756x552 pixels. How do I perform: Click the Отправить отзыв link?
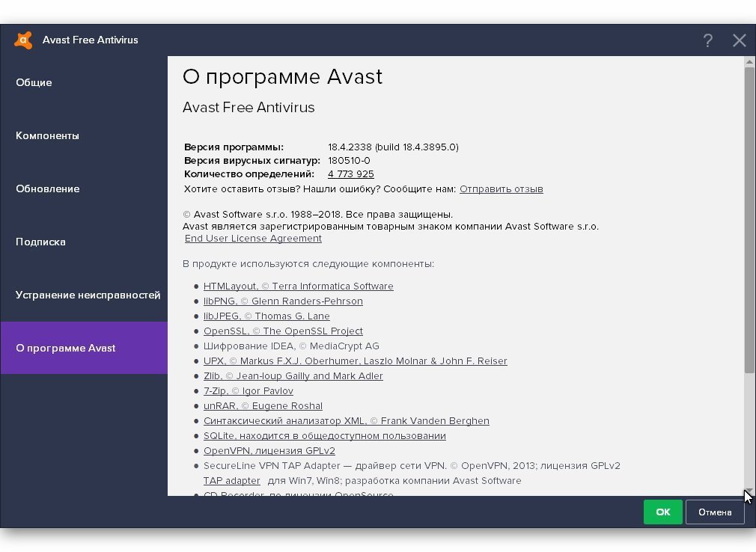pyautogui.click(x=501, y=188)
